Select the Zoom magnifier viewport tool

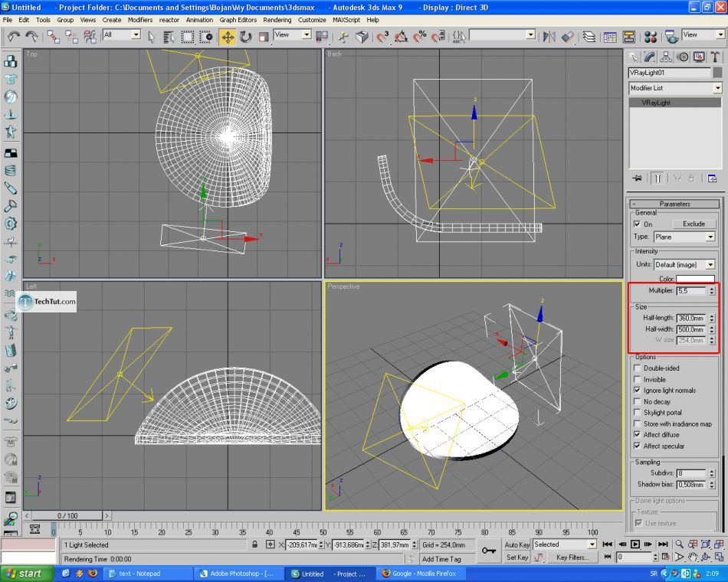point(679,544)
